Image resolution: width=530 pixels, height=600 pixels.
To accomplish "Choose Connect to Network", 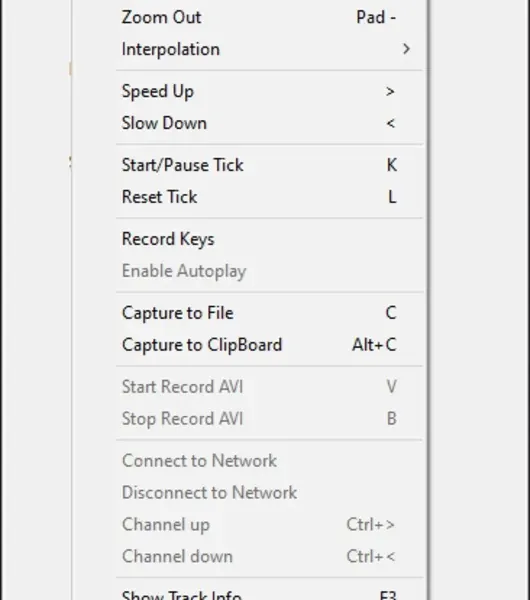I will click(269, 461).
